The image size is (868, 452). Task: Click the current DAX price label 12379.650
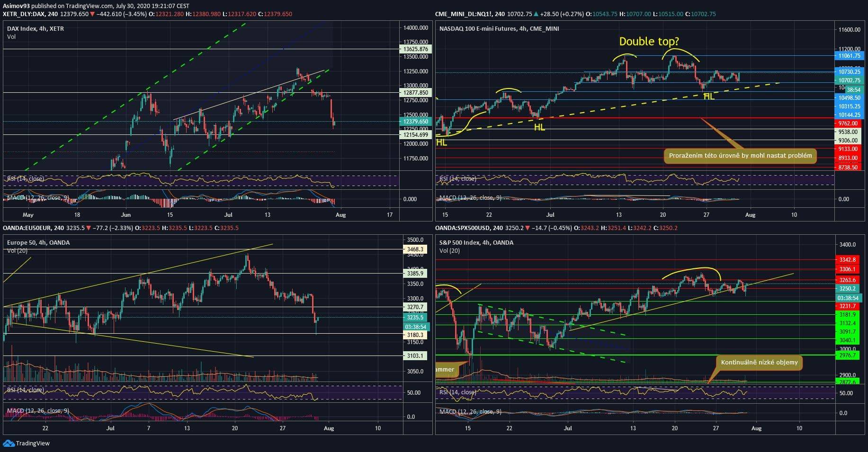click(x=415, y=122)
